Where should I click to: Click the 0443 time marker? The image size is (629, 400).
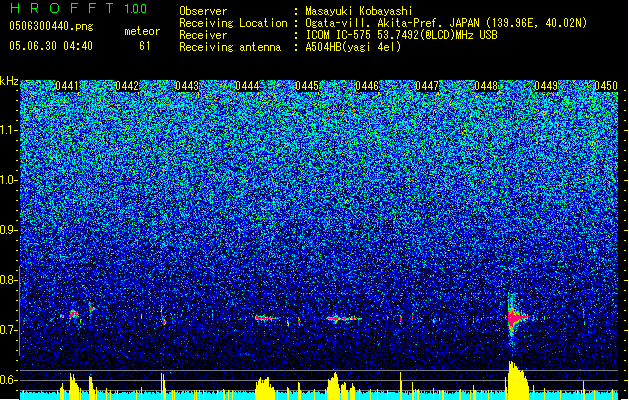click(x=187, y=86)
